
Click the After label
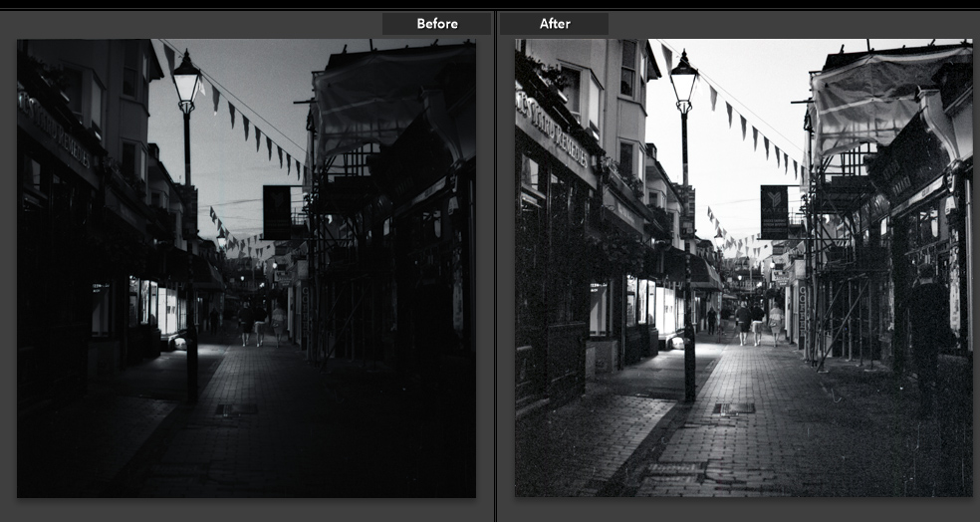(x=555, y=24)
